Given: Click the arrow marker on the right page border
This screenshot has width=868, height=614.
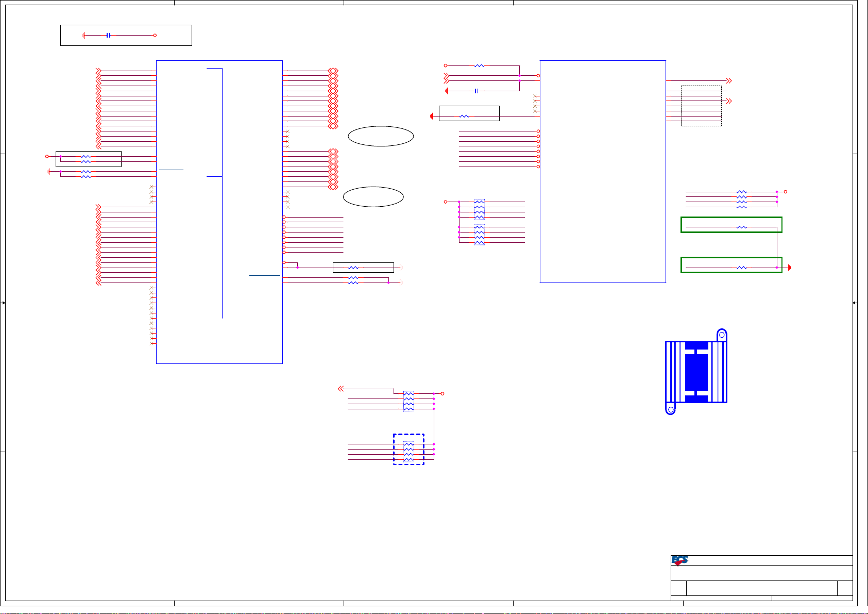Looking at the screenshot, I should coord(855,303).
